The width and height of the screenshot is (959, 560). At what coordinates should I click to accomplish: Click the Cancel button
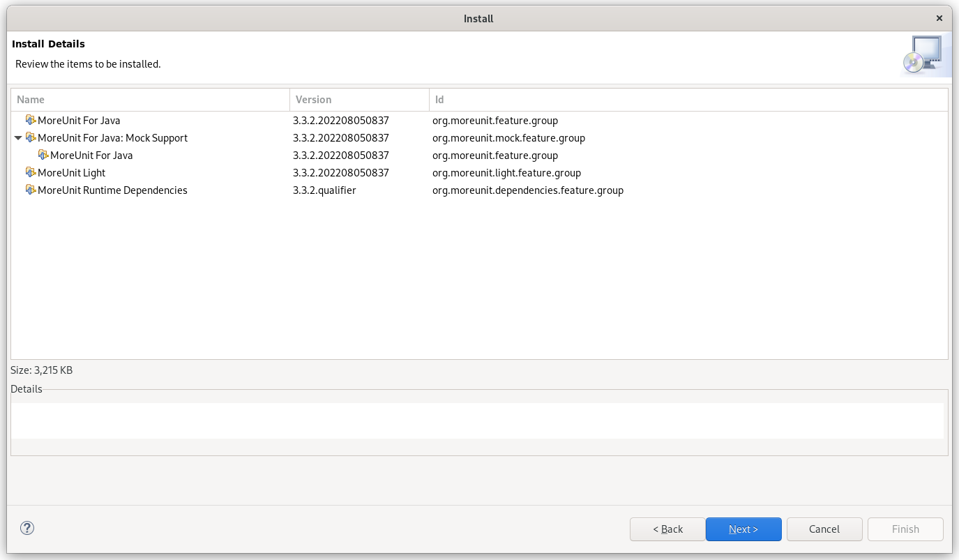pyautogui.click(x=824, y=529)
